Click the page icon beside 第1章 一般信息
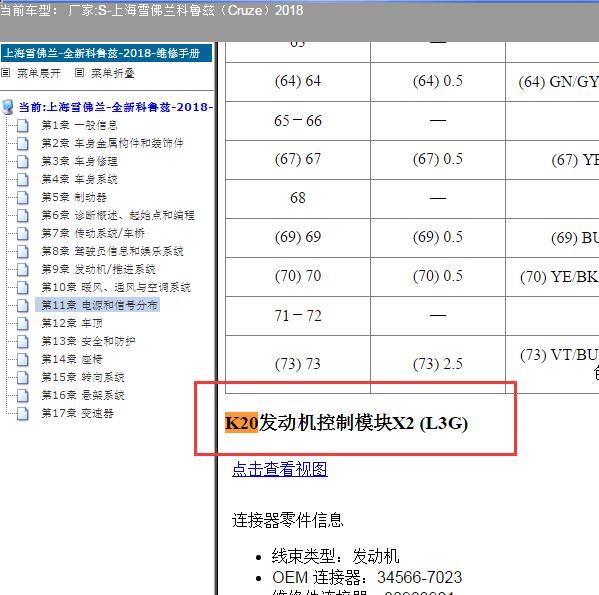Image resolution: width=599 pixels, height=595 pixels. pos(23,125)
